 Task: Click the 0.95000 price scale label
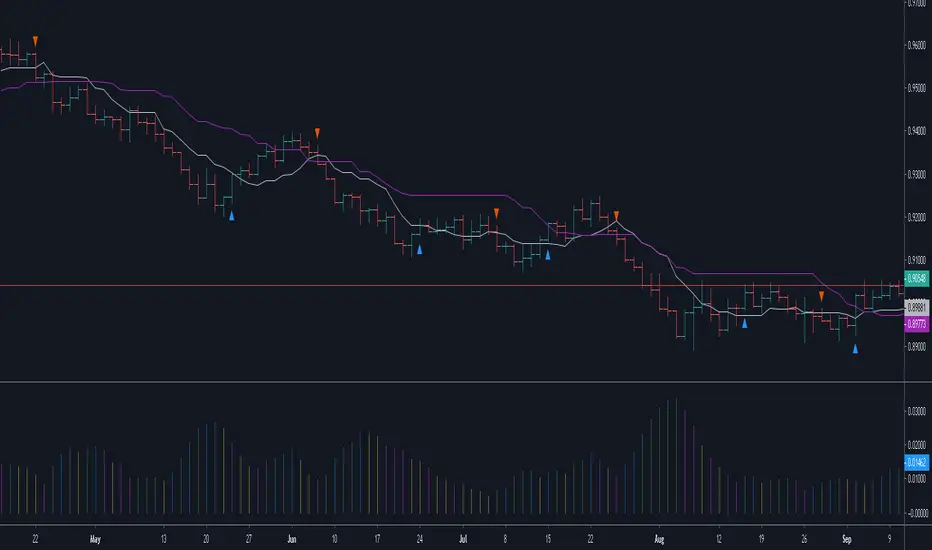(917, 87)
